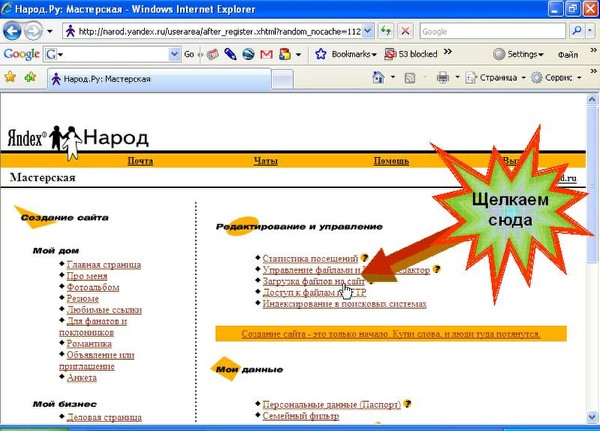Open the Помощь link in orange bar
Screen dimensions: 600x431
click(391, 161)
